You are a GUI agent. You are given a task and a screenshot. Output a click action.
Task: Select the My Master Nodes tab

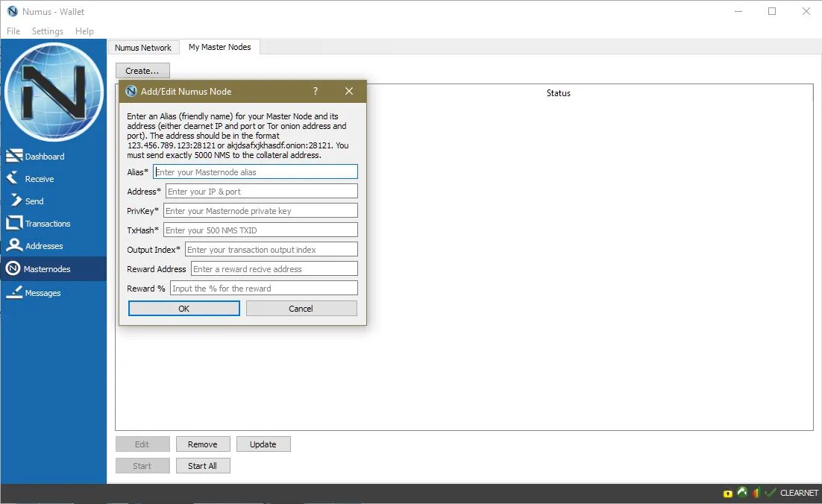click(219, 47)
